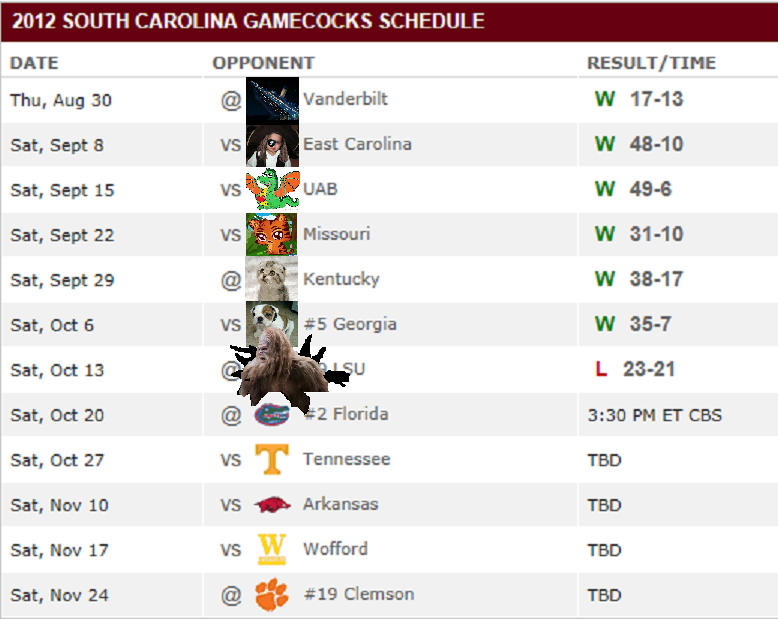778x619 pixels.
Task: Click the orange Tennessee T logo
Action: pos(272,459)
